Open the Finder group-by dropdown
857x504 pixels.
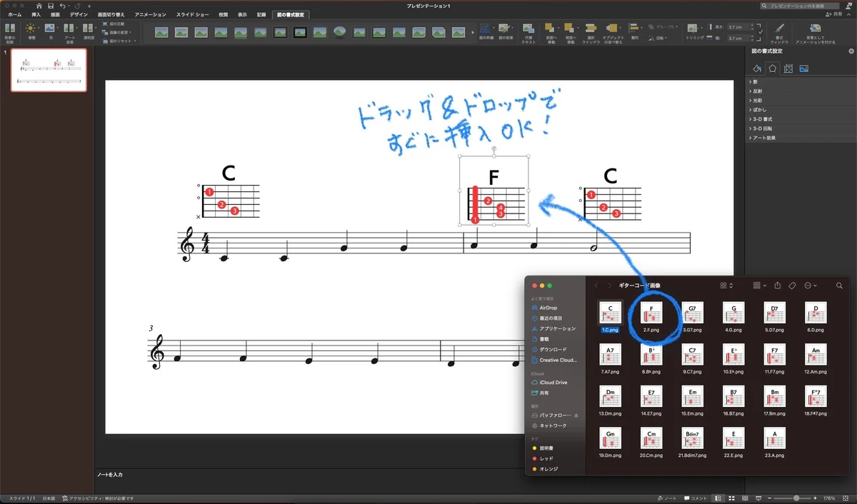760,286
